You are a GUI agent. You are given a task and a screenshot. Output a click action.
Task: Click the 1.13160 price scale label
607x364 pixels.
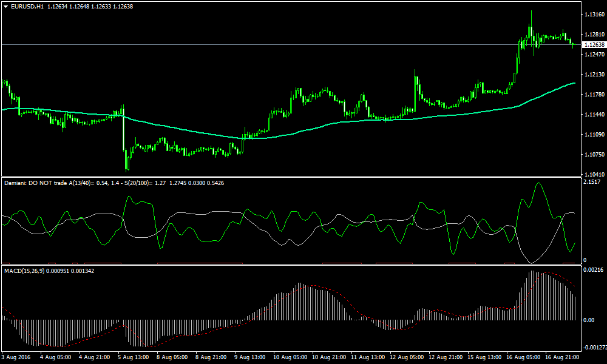[x=592, y=14]
